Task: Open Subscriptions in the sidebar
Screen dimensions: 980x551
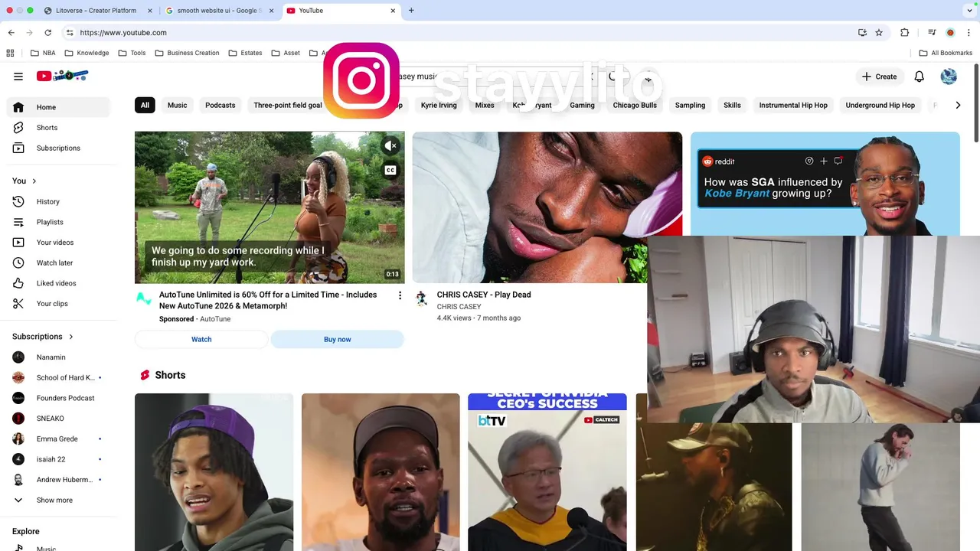Action: pos(58,148)
